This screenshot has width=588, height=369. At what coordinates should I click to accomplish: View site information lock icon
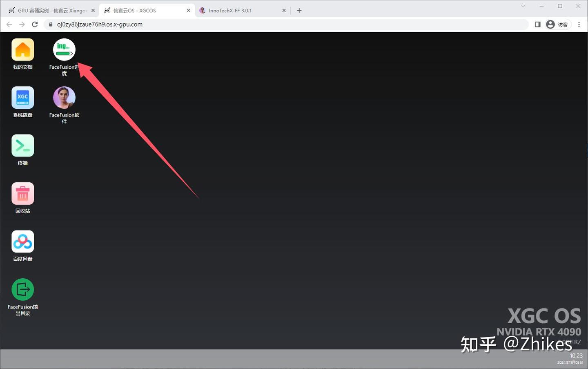[x=51, y=25]
